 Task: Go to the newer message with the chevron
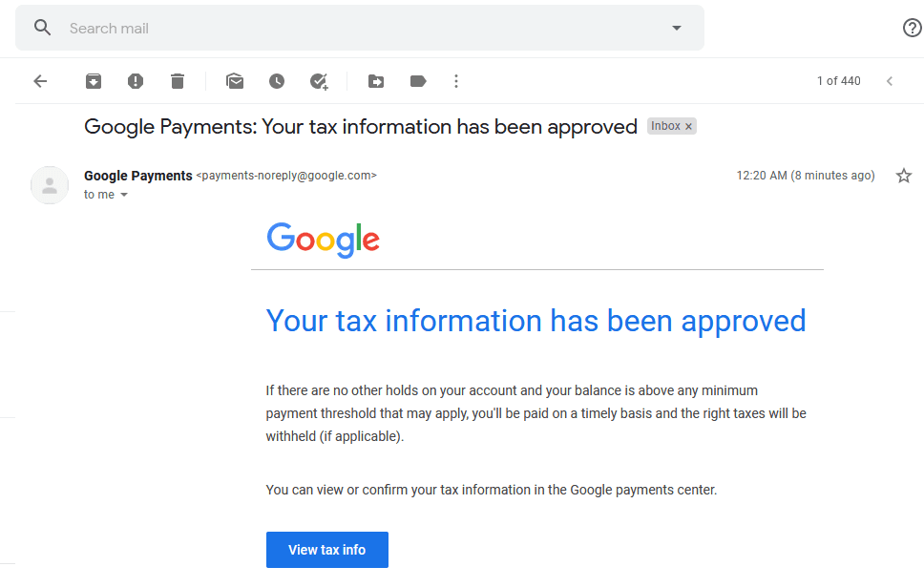coord(890,81)
